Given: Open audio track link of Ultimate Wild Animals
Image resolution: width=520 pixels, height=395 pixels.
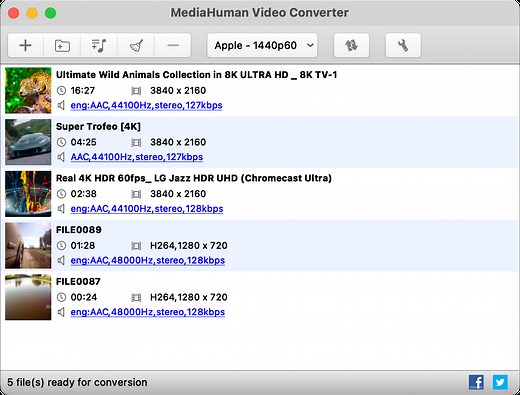Looking at the screenshot, I should (146, 105).
